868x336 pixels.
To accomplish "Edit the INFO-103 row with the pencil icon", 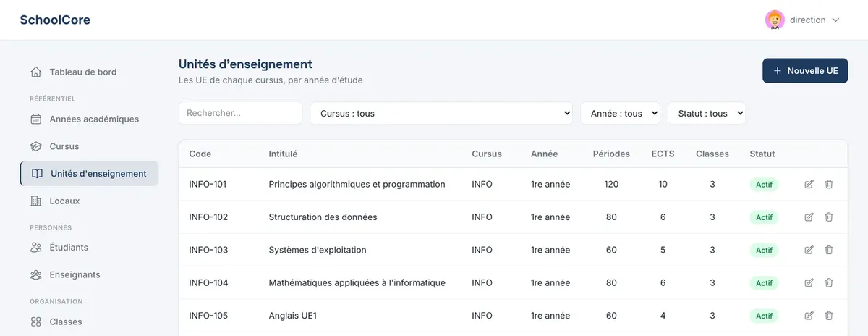I will coord(809,250).
